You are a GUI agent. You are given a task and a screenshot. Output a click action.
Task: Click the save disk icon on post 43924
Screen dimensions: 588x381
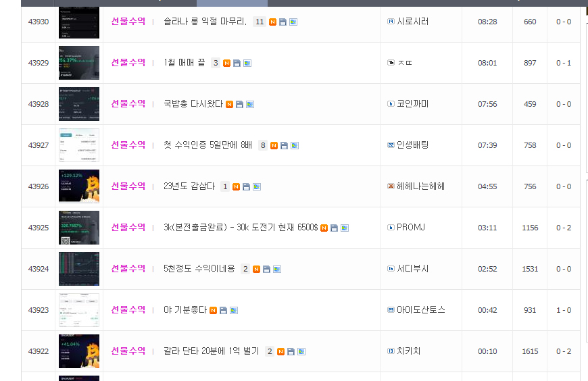[266, 270]
